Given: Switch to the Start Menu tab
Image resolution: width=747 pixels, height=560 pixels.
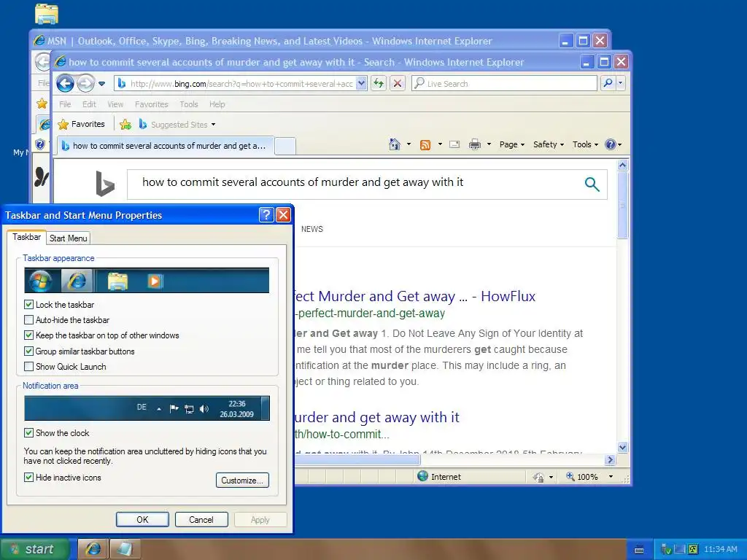Looking at the screenshot, I should point(68,238).
